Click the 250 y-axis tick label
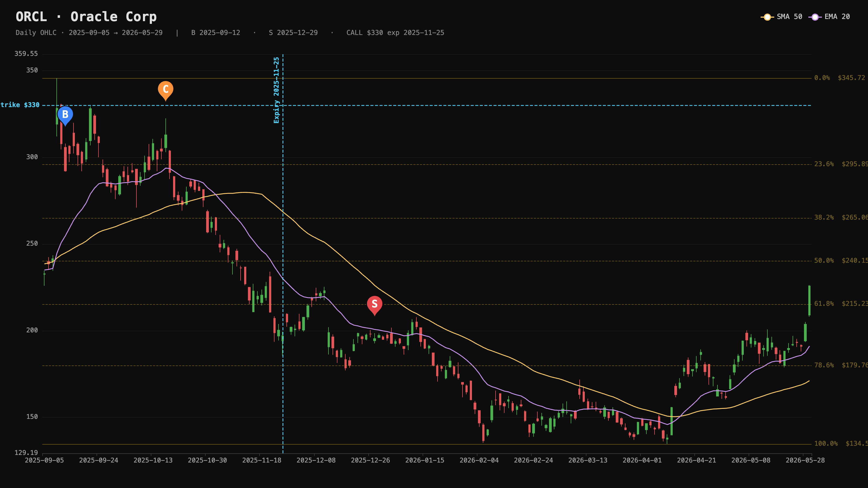 coord(32,243)
